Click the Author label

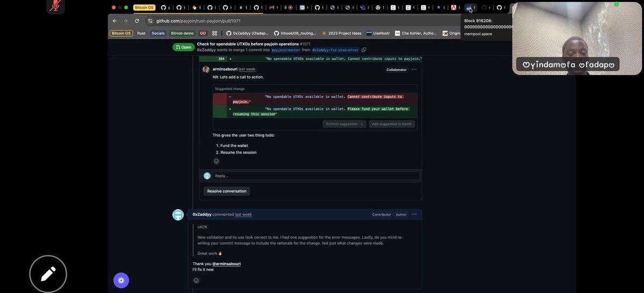(401, 215)
